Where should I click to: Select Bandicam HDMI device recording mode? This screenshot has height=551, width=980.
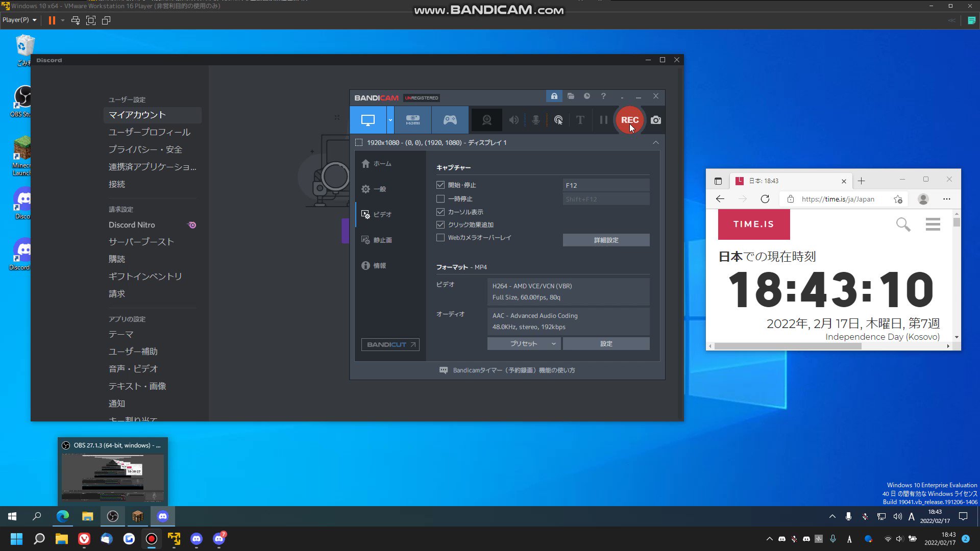point(412,120)
